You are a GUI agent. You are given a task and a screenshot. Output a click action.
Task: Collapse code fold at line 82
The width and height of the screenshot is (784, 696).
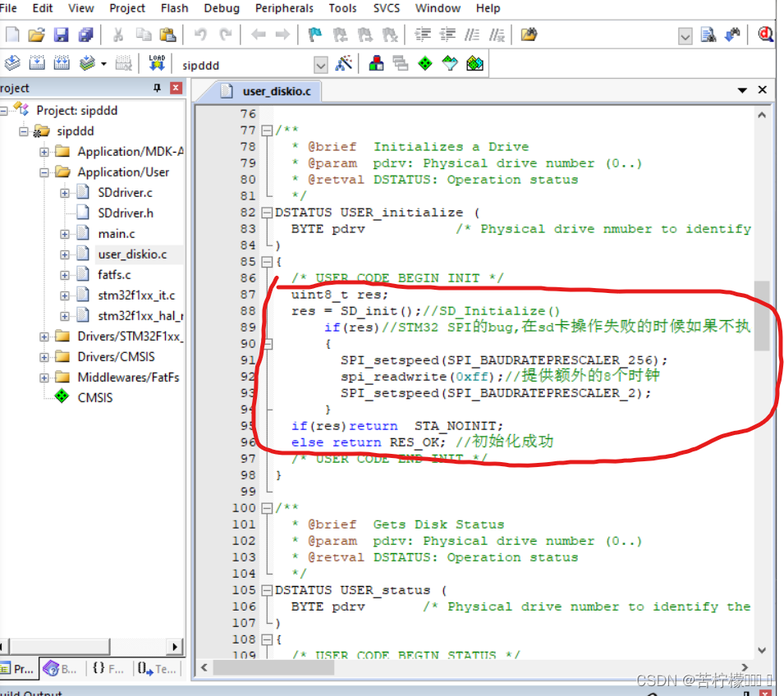coord(267,213)
